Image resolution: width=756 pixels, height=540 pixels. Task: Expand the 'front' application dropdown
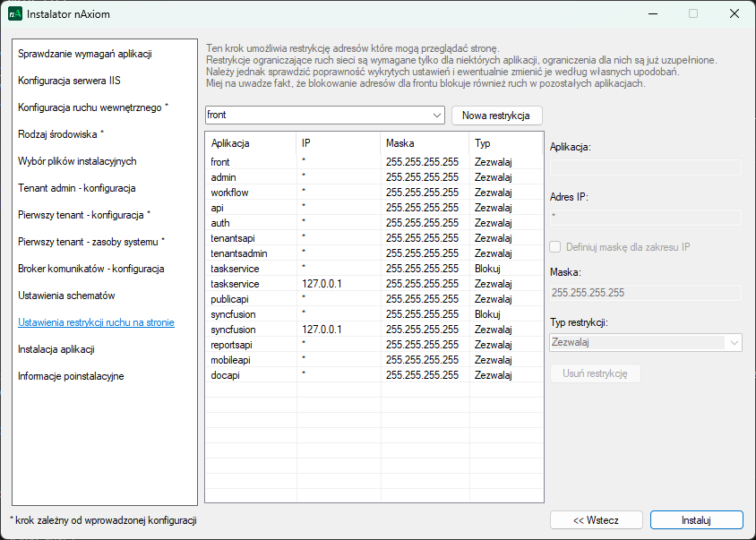pos(437,116)
